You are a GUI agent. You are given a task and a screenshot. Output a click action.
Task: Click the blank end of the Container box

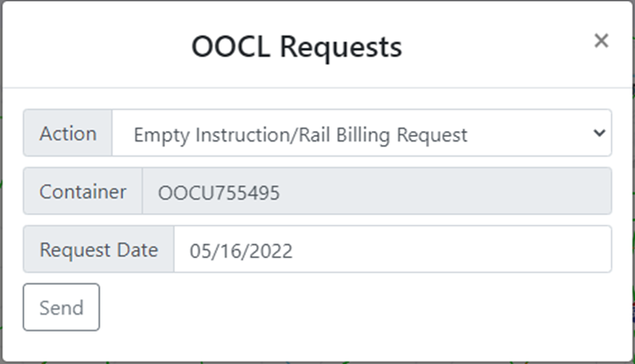[x=445, y=191]
